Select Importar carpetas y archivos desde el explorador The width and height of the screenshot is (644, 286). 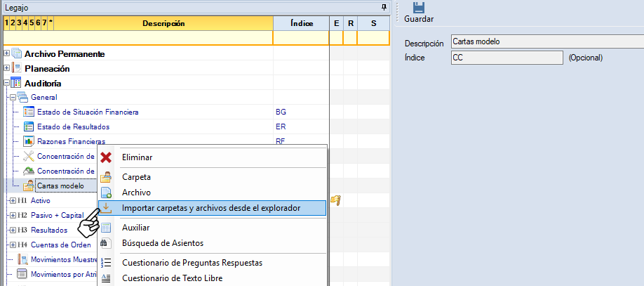tap(210, 208)
